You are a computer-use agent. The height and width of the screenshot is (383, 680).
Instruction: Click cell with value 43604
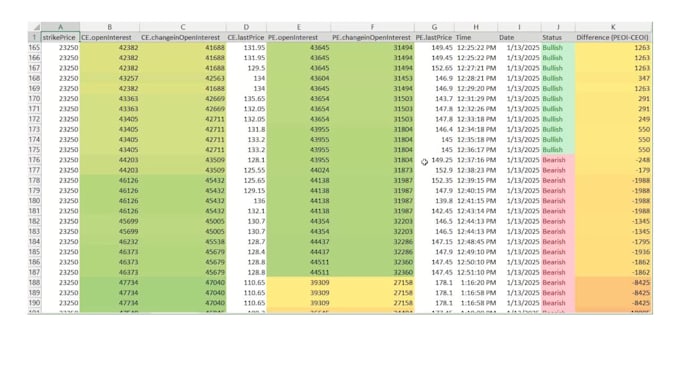(298, 79)
